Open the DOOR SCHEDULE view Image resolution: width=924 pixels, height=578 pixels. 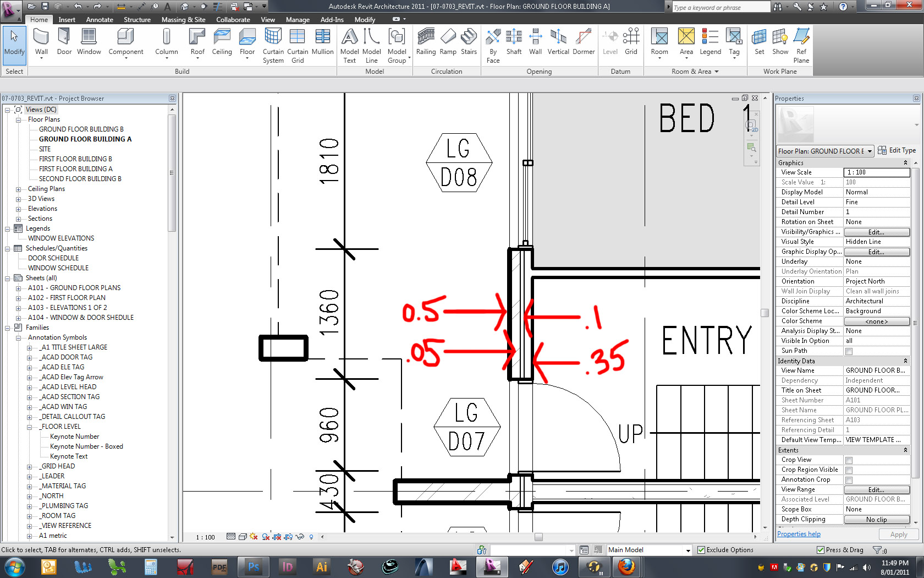coord(53,258)
